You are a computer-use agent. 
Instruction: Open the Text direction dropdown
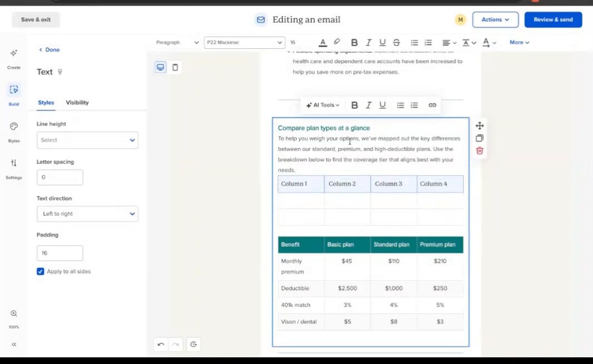(87, 213)
